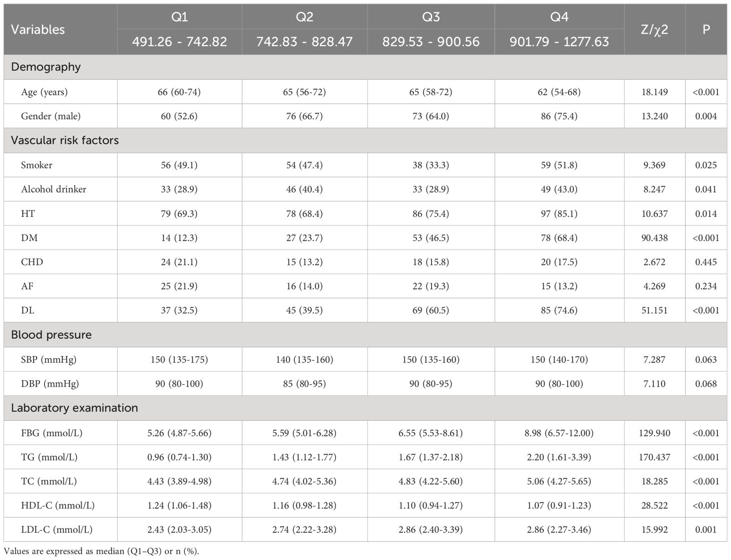Viewport: 731px width, 560px height.
Task: Click the Variables column header
Action: pos(38,30)
